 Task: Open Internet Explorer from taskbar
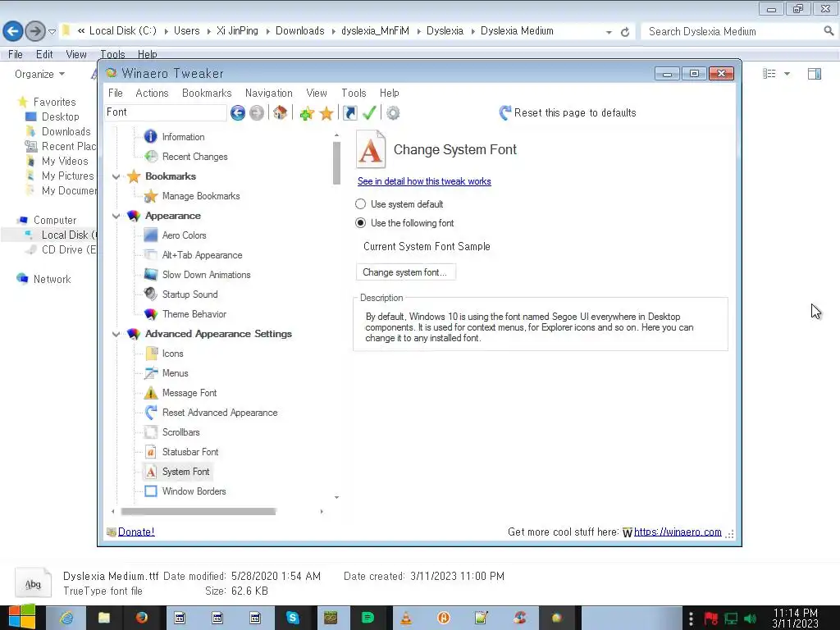pos(66,618)
